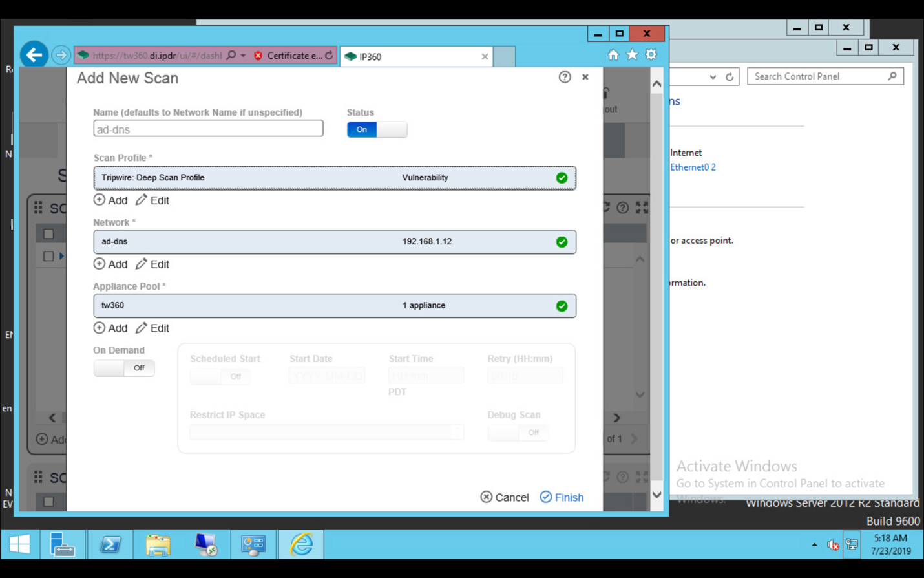Image resolution: width=924 pixels, height=578 pixels.
Task: Add a new Appliance Pool
Action: pos(110,328)
